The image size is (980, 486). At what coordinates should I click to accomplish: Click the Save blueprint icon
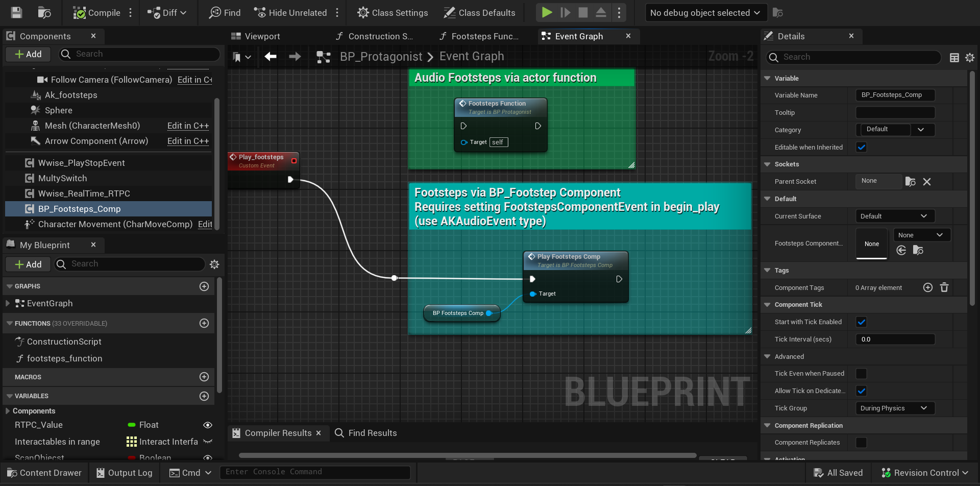(16, 13)
